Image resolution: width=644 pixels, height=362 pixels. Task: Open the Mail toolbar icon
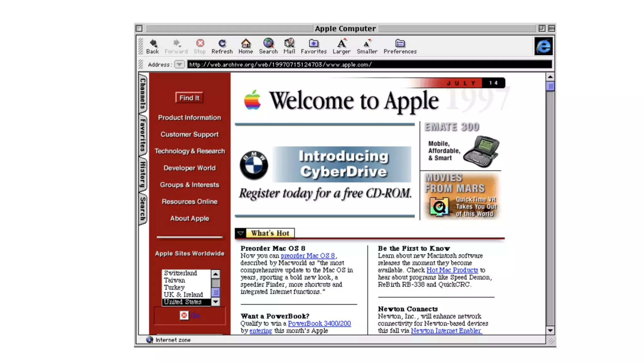click(289, 43)
